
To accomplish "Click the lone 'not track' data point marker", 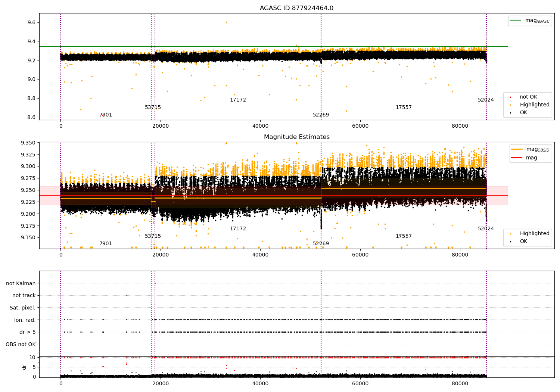I will tap(127, 295).
